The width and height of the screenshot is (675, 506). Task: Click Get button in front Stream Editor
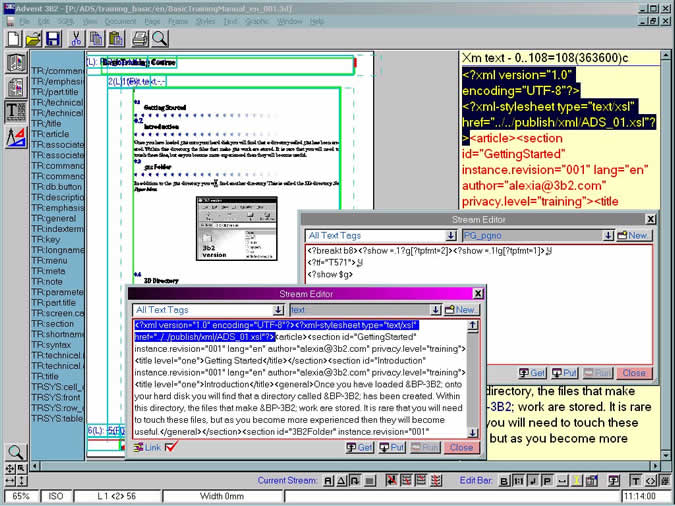coord(359,447)
